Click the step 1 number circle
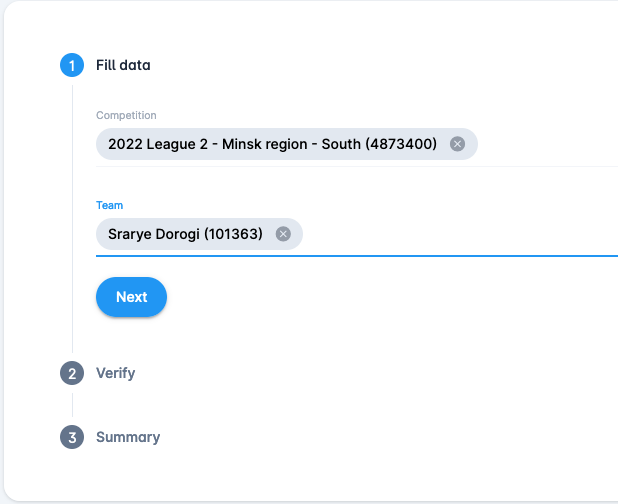618x504 pixels. (72, 66)
